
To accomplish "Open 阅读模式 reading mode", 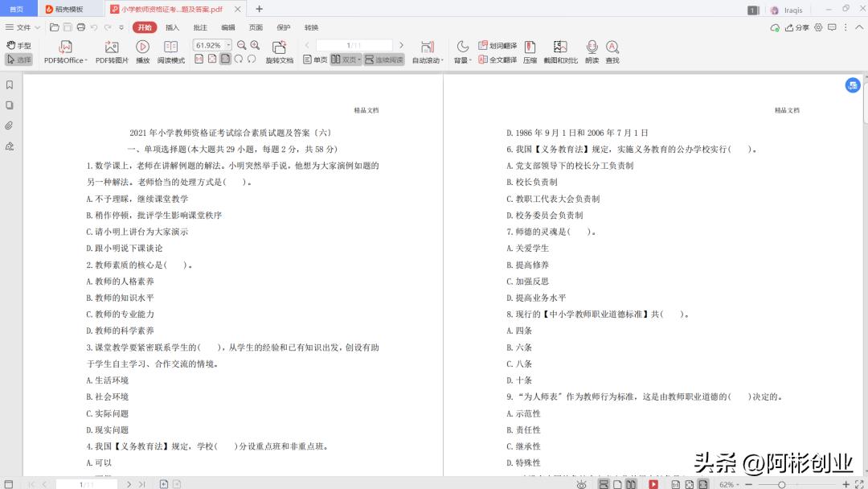I will tap(170, 47).
